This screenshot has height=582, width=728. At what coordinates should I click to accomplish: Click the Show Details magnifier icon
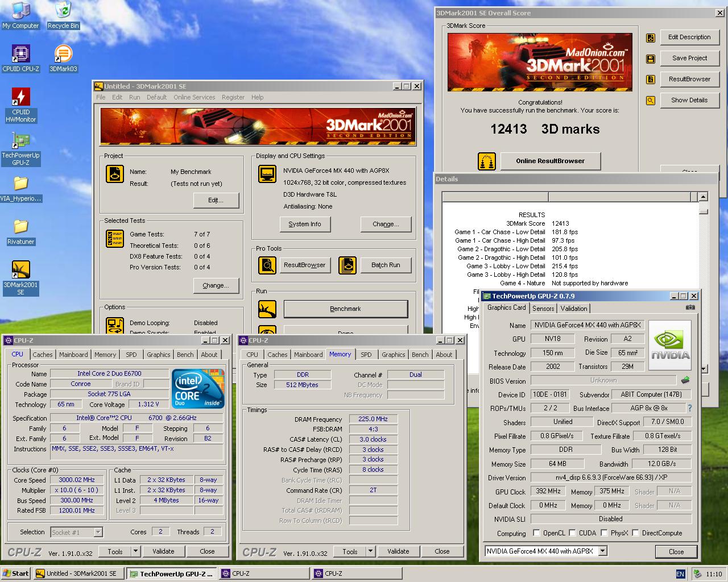651,101
